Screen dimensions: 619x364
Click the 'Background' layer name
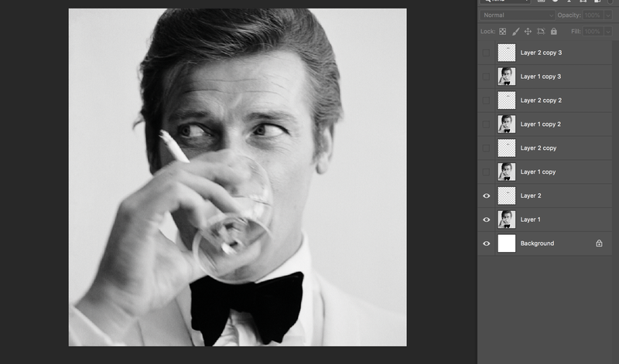click(x=537, y=243)
